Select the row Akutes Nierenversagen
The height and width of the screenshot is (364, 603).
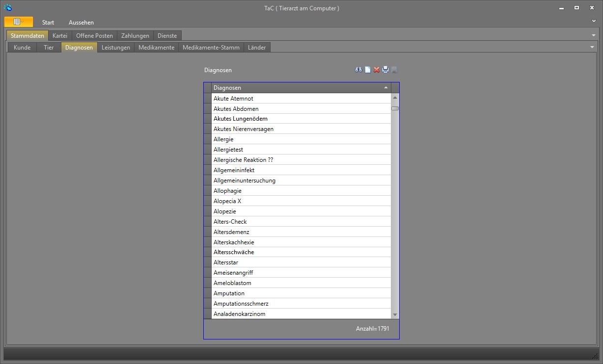click(301, 129)
